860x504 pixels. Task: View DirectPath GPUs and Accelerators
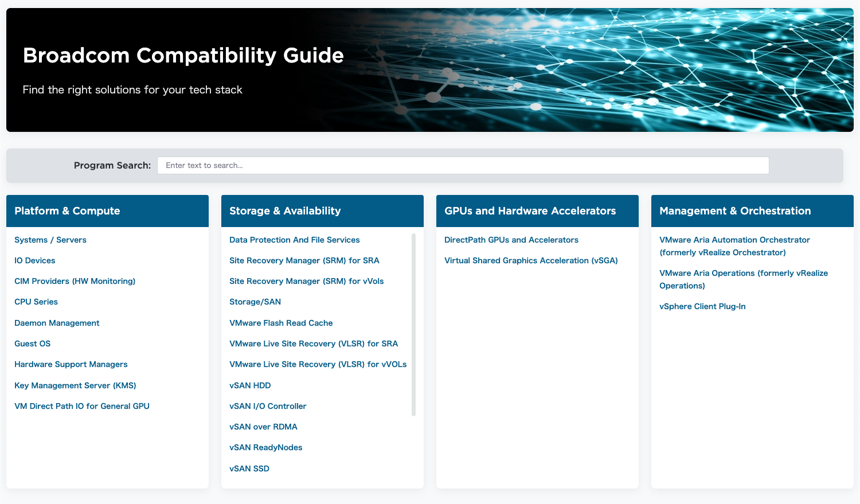pyautogui.click(x=511, y=240)
